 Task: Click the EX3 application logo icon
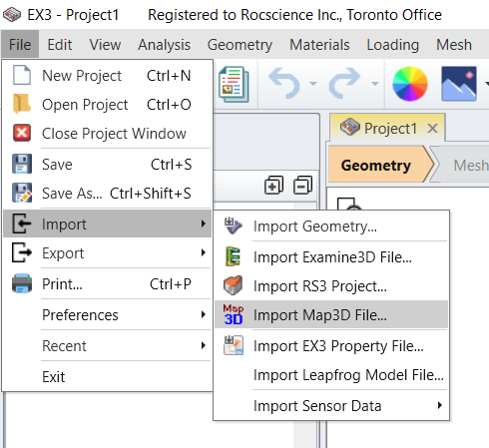(12, 15)
